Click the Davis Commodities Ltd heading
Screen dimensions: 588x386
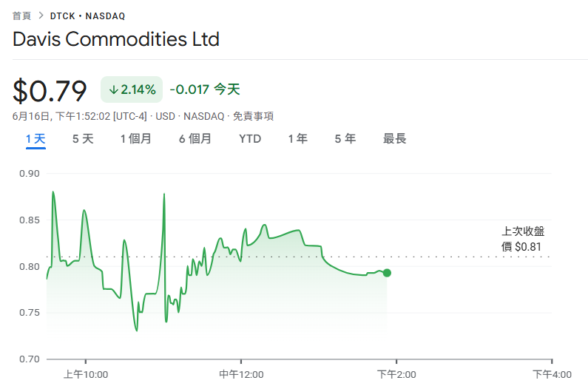116,39
